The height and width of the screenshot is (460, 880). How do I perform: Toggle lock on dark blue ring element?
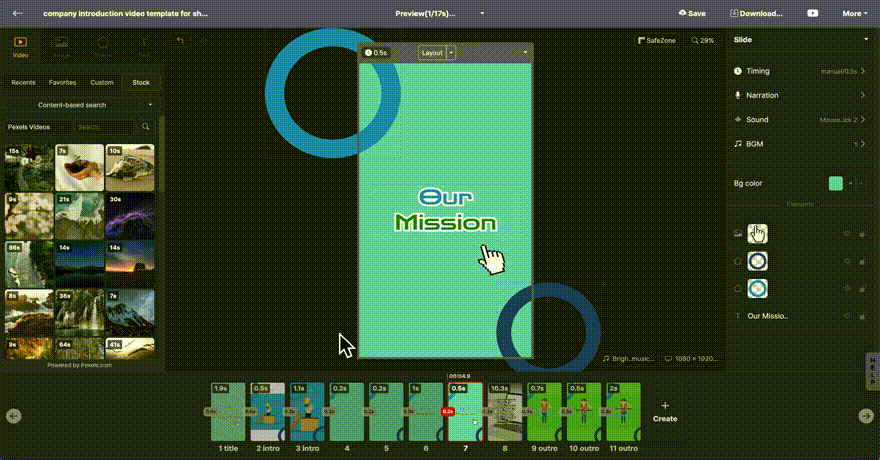(x=862, y=261)
